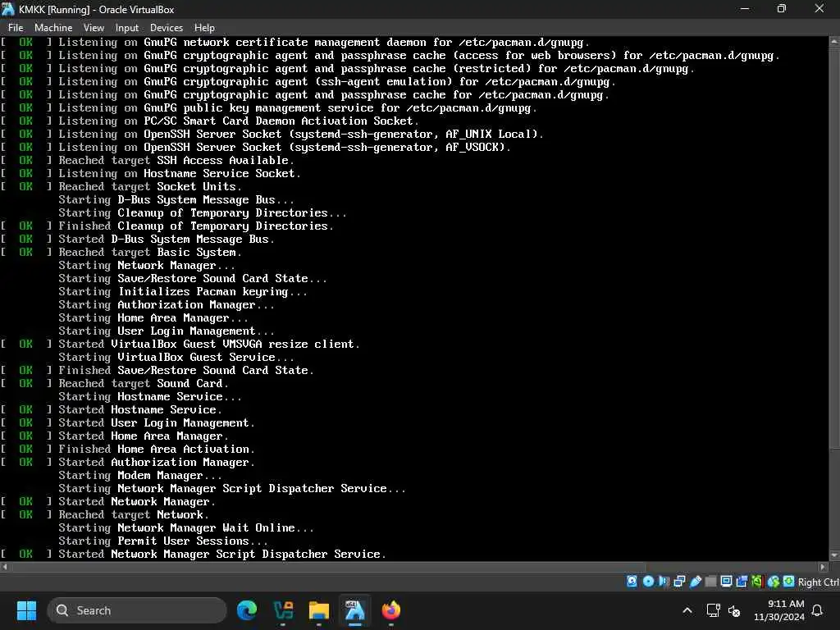Open the USB devices status icon

click(x=696, y=582)
